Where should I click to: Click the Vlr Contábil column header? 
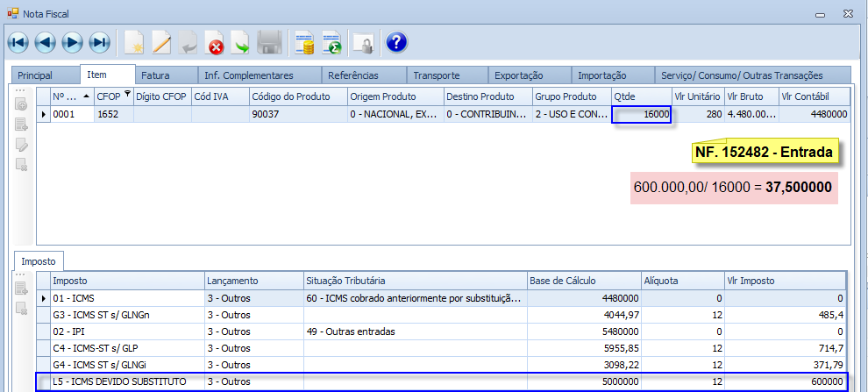coord(815,96)
